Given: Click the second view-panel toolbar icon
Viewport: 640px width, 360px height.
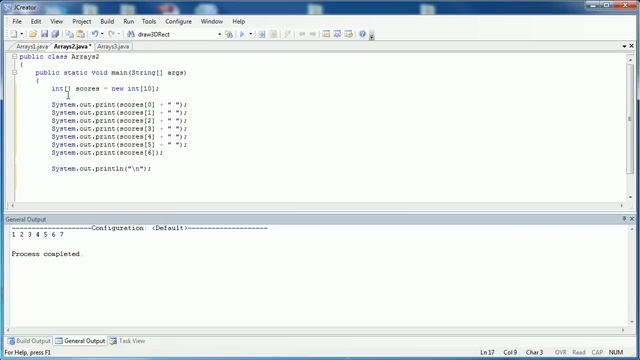Looking at the screenshot, I should tap(337, 34).
